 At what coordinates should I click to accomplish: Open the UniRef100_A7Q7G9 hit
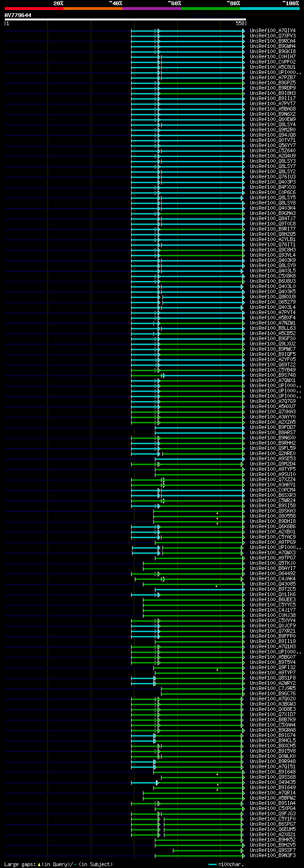[x=273, y=401]
